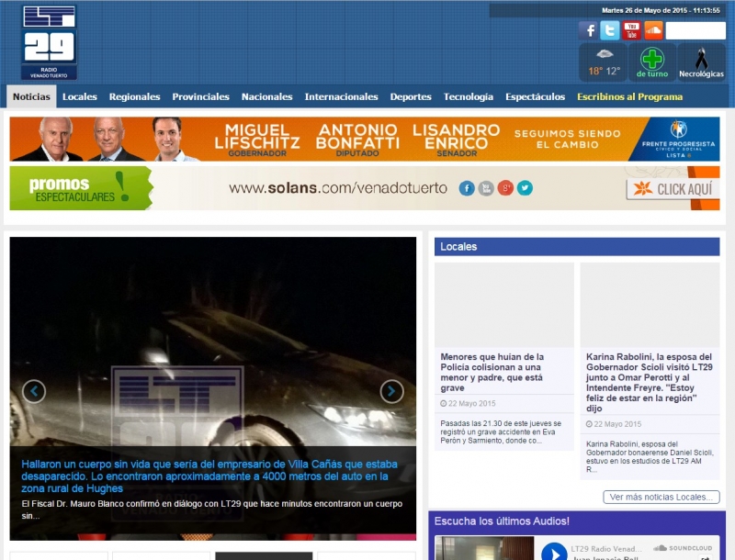The height and width of the screenshot is (560, 735).
Task: Open 'Menores que huían de la Policía' article
Action: click(492, 372)
